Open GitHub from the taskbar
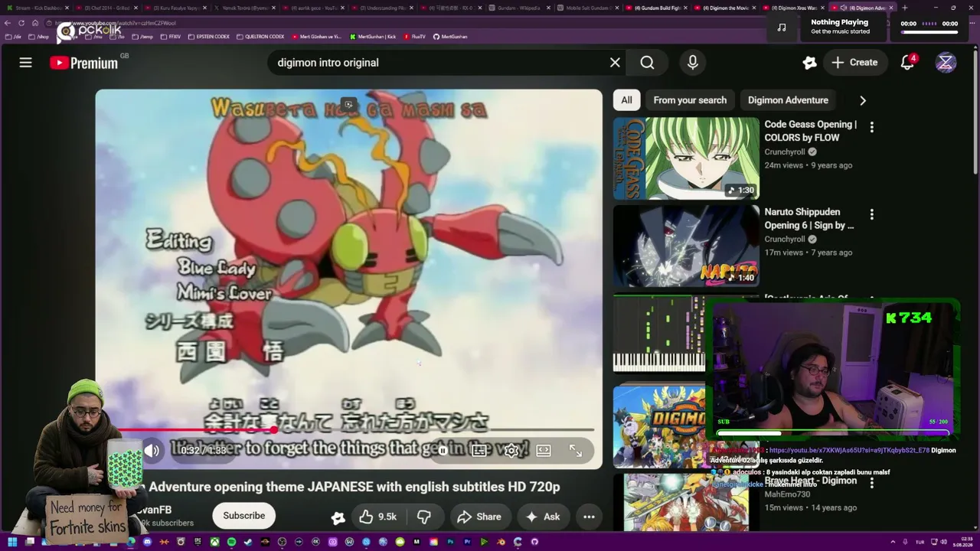Viewport: 980px width, 551px height. (x=534, y=542)
